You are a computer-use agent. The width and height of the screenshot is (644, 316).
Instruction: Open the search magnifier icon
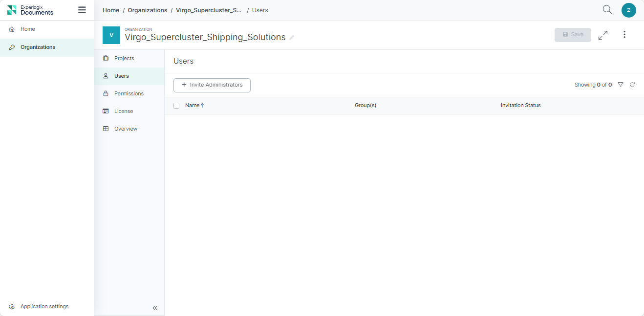tap(607, 10)
